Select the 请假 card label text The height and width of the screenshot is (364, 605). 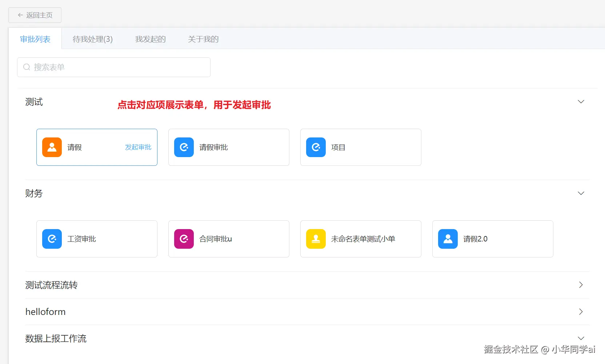point(75,147)
